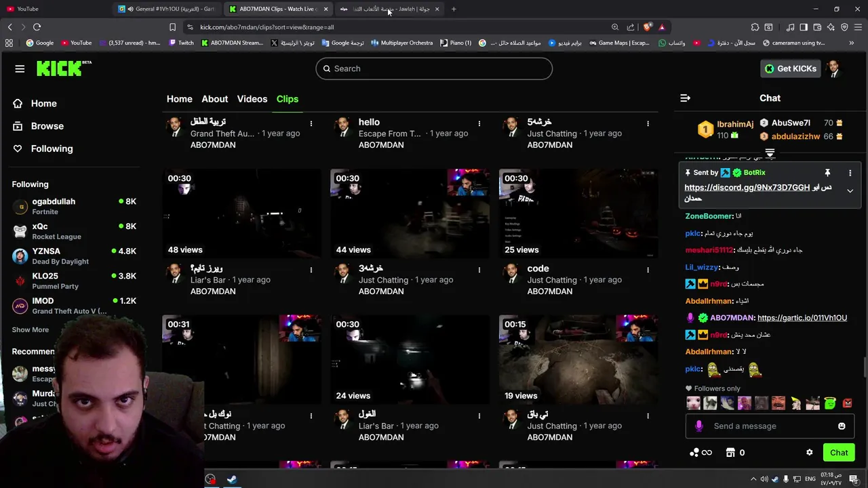Image resolution: width=868 pixels, height=488 pixels.
Task: Switch to the Videos channel tab
Action: point(252,99)
